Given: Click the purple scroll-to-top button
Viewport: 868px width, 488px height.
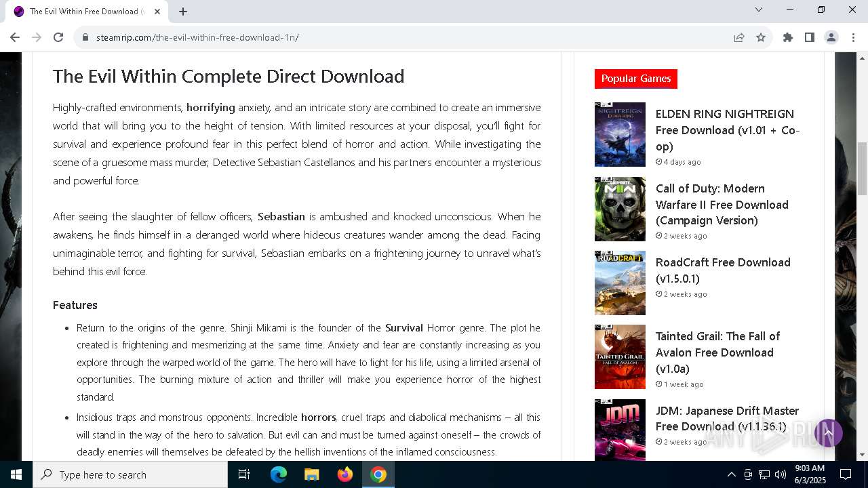Looking at the screenshot, I should (828, 432).
